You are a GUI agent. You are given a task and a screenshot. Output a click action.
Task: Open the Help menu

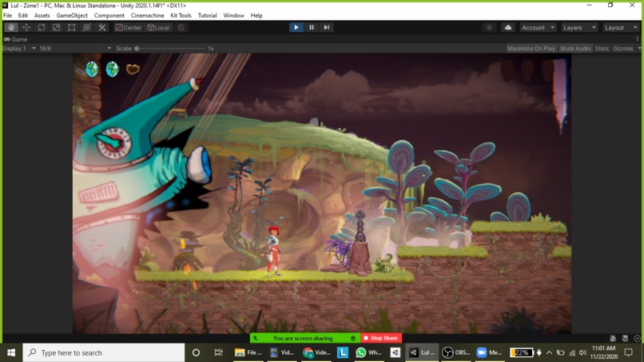pos(256,16)
